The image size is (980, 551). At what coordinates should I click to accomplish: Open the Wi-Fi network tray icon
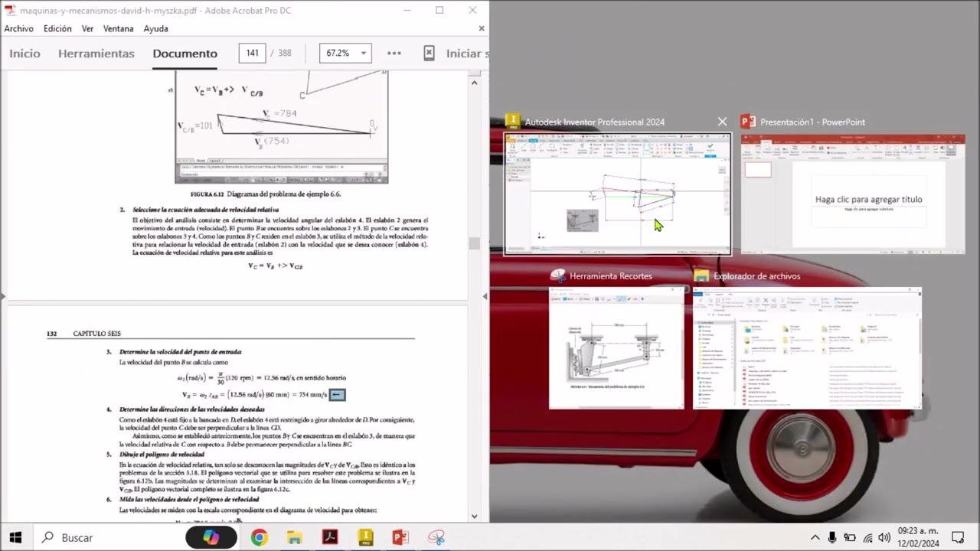[867, 537]
